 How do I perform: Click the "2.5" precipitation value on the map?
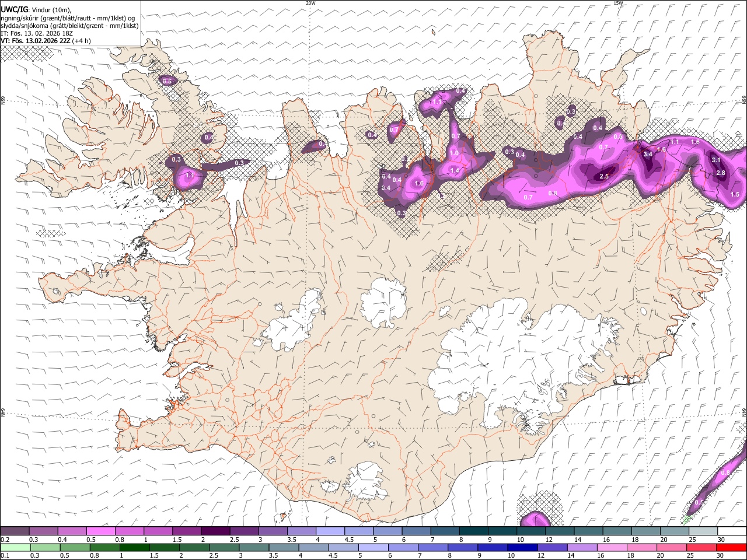(x=604, y=176)
